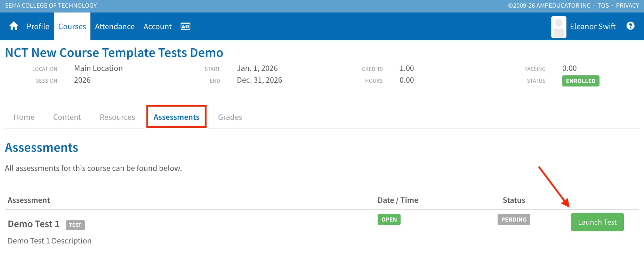Click the credits value 1.00
This screenshot has width=644, height=257.
coord(407,68)
